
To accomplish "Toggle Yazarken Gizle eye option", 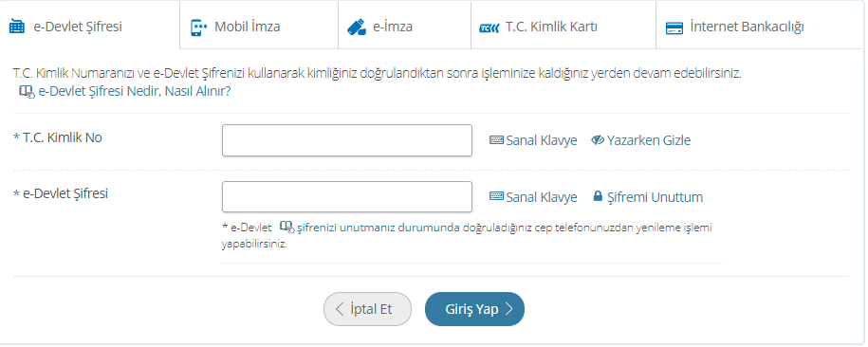I will [640, 140].
